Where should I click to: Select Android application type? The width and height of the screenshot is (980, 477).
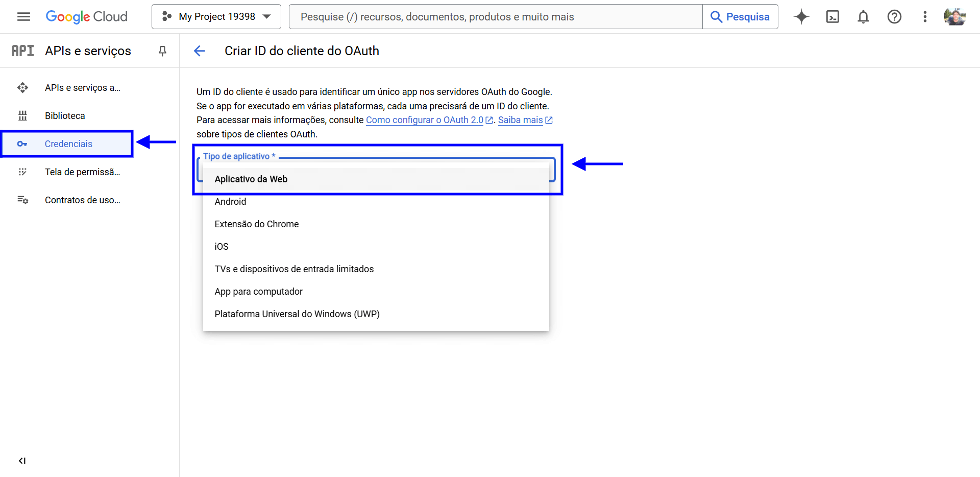(x=376, y=202)
